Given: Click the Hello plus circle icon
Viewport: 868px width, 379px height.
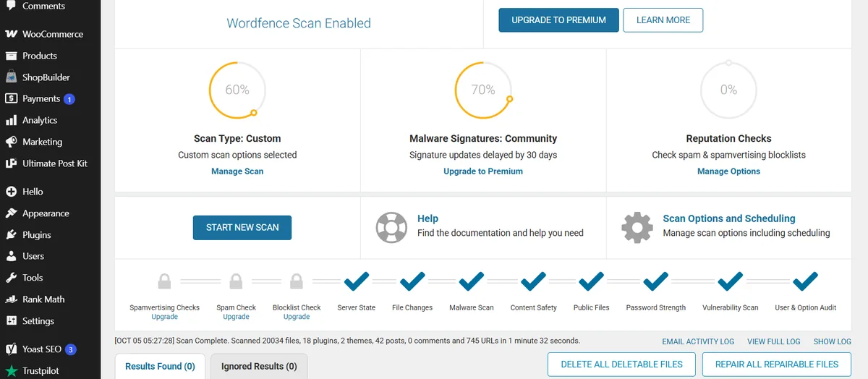Looking at the screenshot, I should (11, 192).
